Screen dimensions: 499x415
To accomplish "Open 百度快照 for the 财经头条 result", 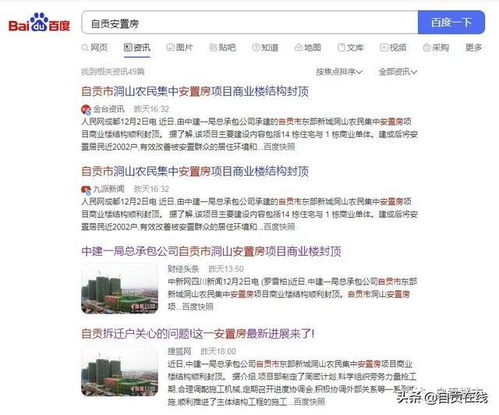I will click(198, 307).
